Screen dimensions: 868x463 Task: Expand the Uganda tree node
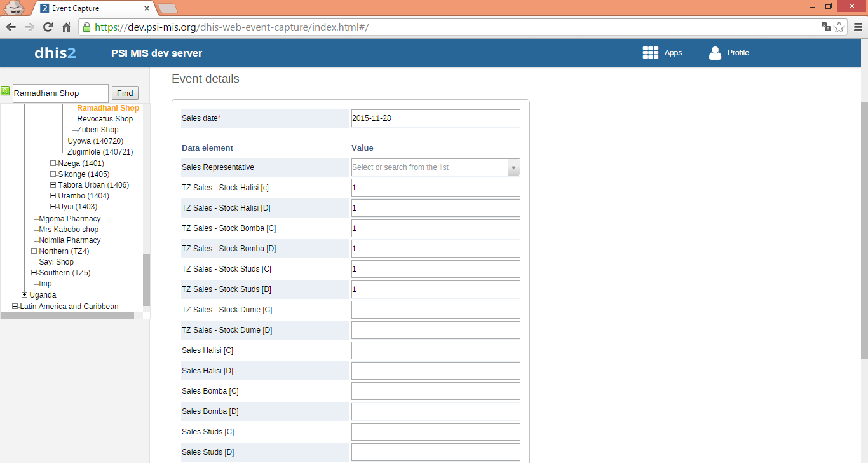(x=25, y=295)
